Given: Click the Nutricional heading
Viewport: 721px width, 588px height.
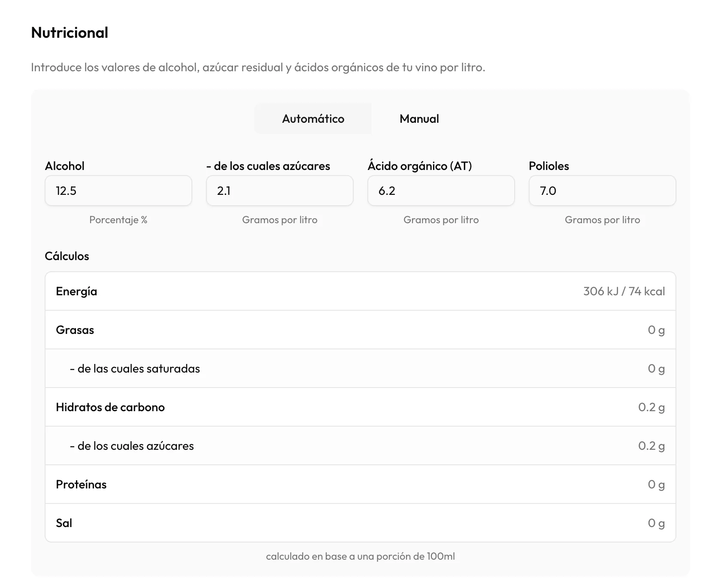Looking at the screenshot, I should (70, 33).
